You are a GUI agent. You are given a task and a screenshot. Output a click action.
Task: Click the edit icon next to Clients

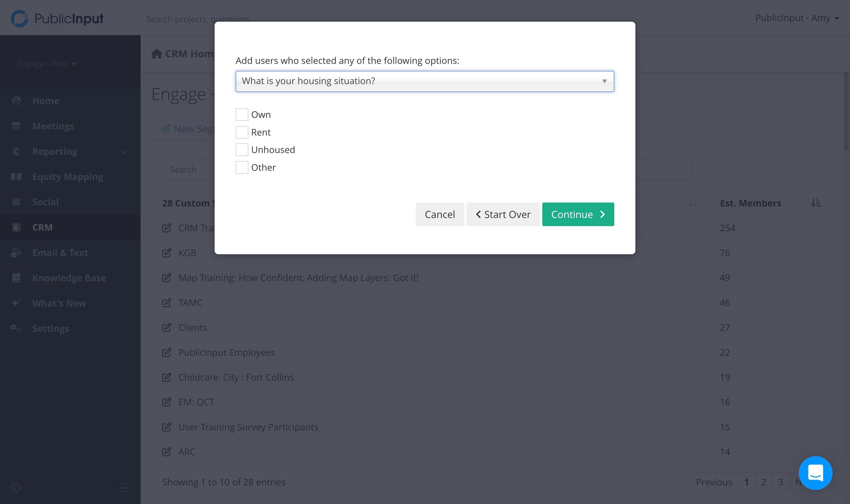(167, 327)
